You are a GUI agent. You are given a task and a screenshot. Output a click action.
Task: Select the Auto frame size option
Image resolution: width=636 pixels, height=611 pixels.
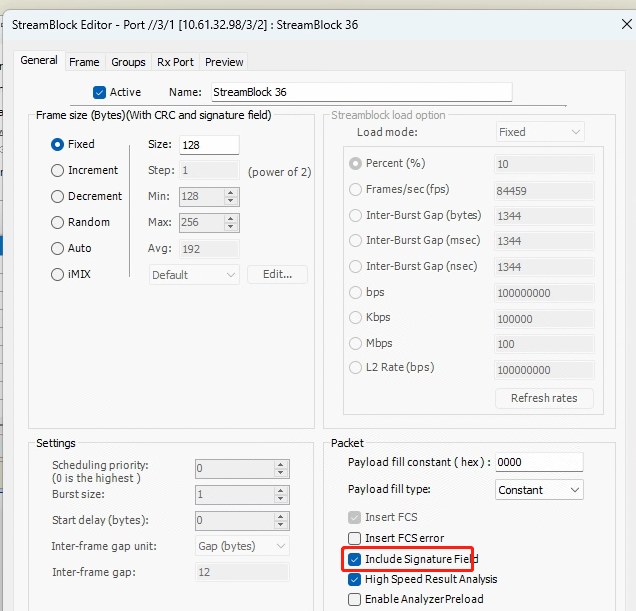pos(58,248)
